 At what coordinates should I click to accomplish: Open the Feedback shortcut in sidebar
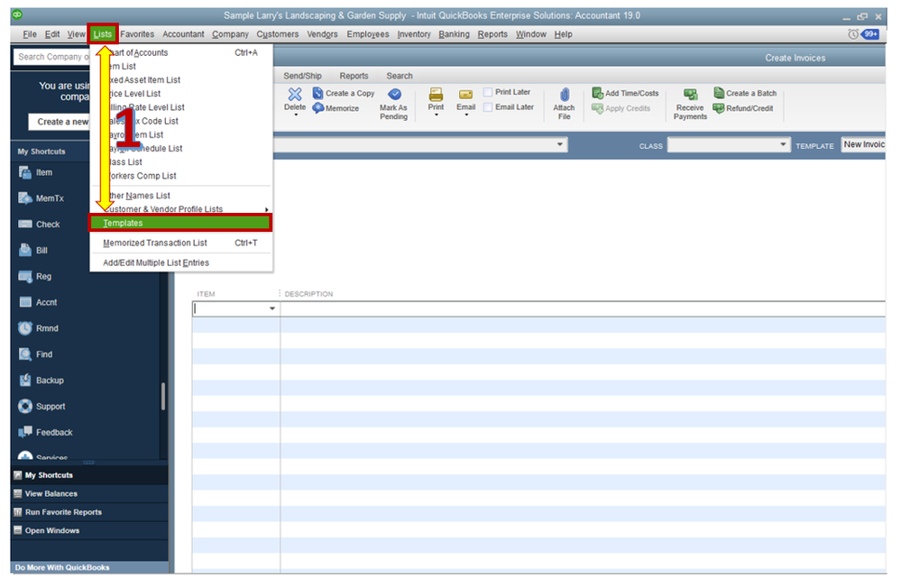coord(45,432)
